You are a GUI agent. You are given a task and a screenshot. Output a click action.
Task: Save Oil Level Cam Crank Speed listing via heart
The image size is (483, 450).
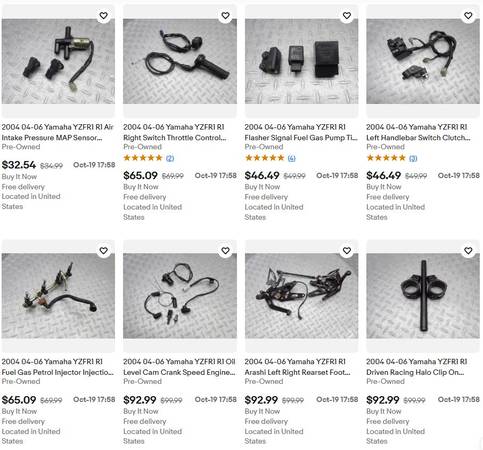point(225,250)
